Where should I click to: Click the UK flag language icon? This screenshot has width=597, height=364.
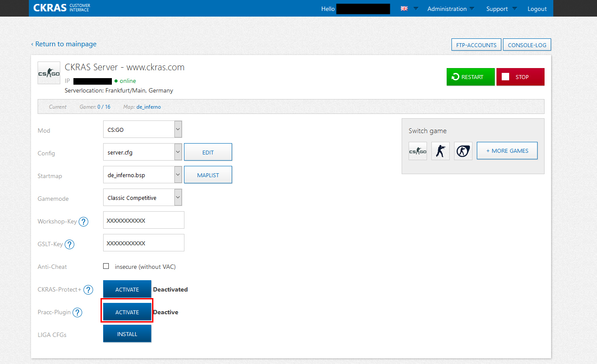pyautogui.click(x=404, y=9)
